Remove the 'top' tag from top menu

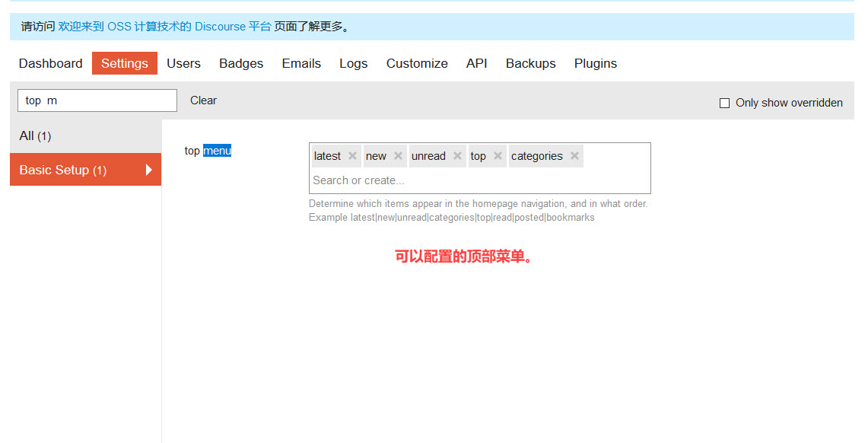[498, 156]
